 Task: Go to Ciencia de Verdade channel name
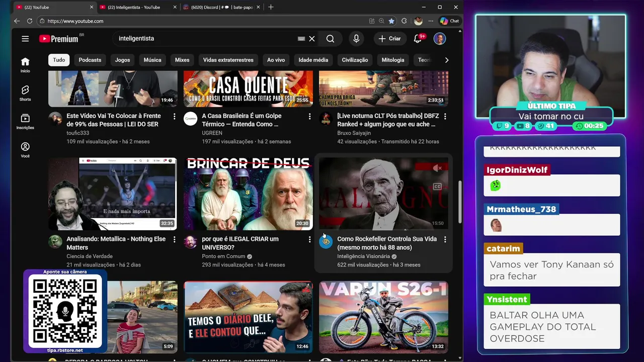click(90, 256)
